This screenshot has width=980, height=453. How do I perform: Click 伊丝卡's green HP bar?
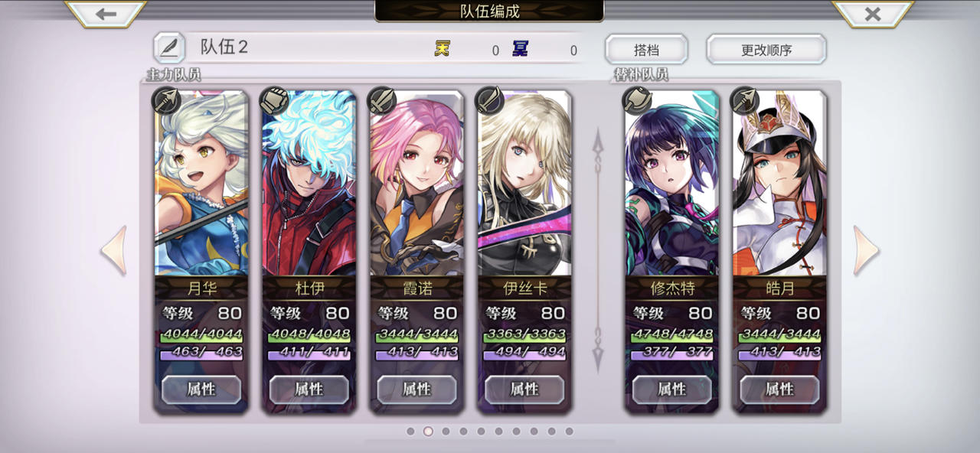(525, 334)
